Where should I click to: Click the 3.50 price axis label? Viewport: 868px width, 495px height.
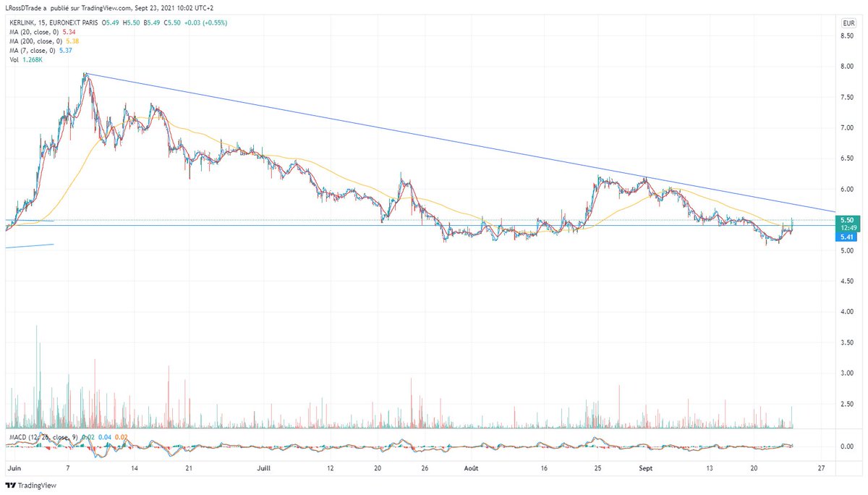point(848,343)
